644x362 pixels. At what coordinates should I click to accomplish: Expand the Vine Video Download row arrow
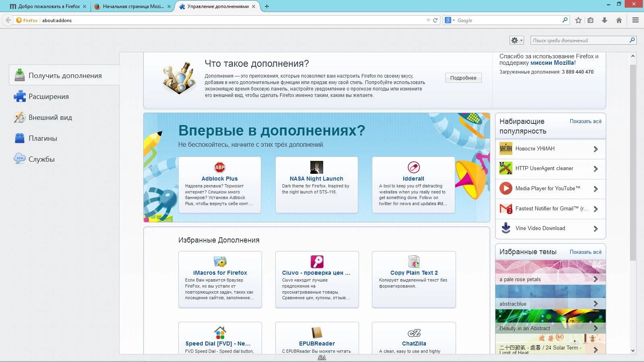coord(596,229)
